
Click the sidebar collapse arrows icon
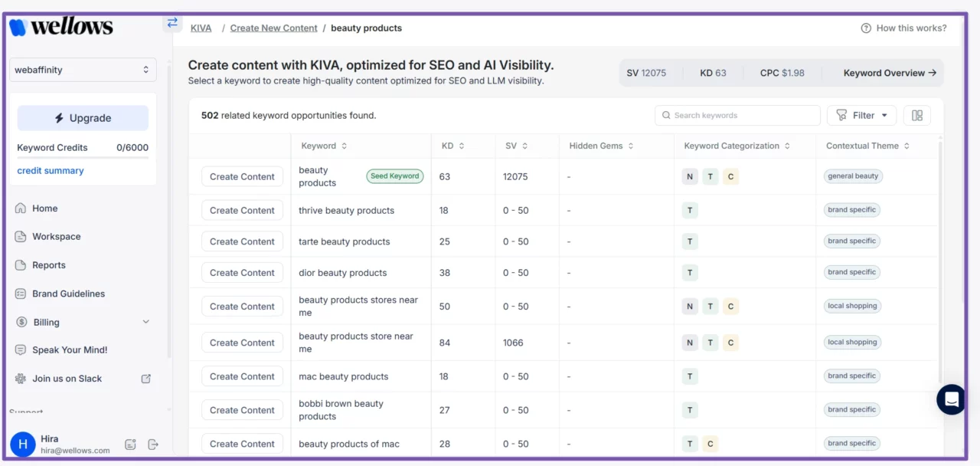click(x=172, y=23)
